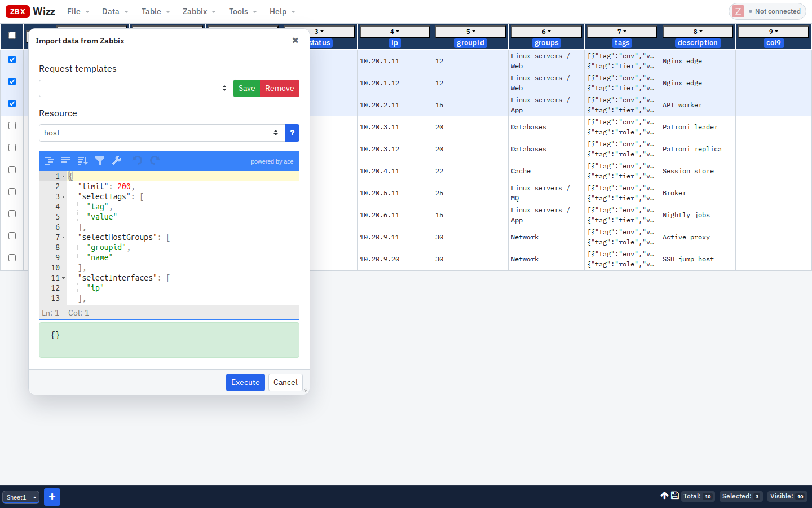Open the Table menu
This screenshot has width=812, height=508.
click(x=156, y=11)
